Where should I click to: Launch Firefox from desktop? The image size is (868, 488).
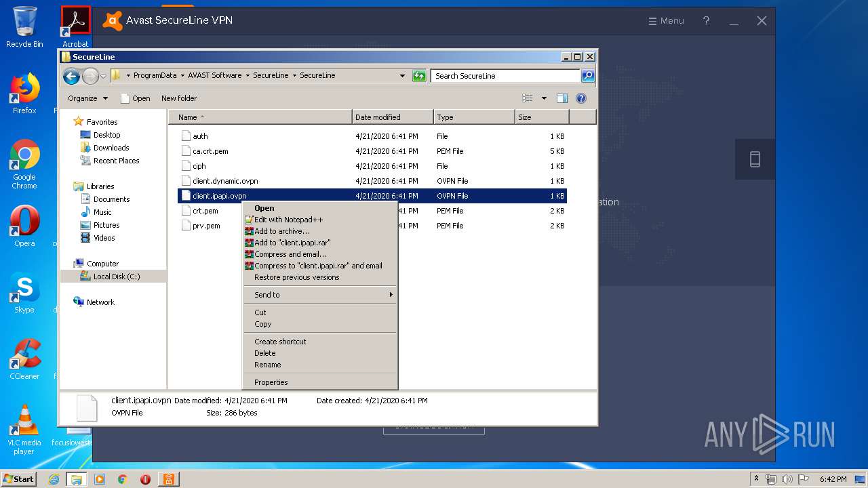[x=24, y=94]
